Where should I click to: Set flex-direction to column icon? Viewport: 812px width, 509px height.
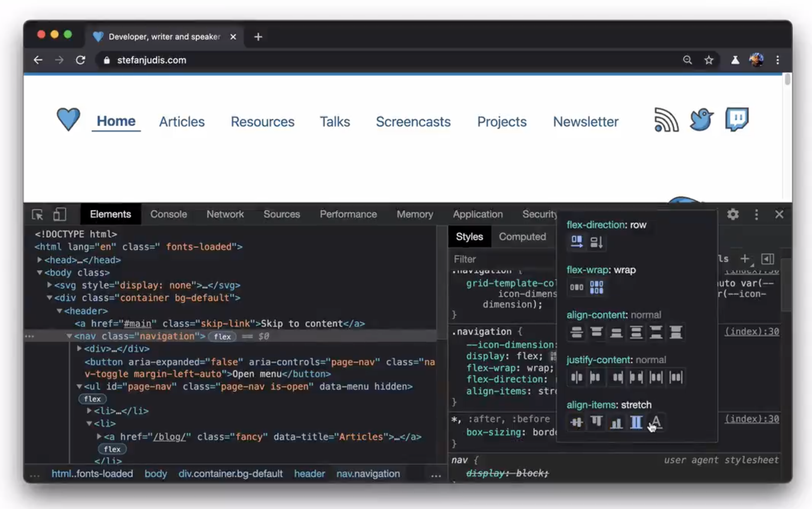tap(596, 242)
